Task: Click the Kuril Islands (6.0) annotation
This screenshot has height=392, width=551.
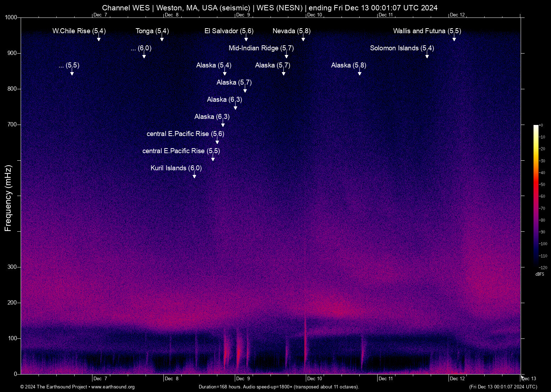Action: [x=176, y=168]
